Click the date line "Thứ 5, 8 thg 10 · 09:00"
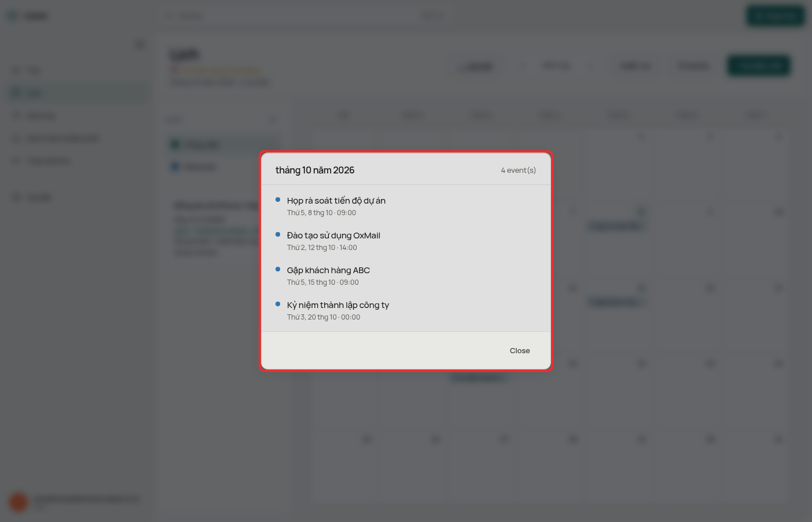 point(321,213)
